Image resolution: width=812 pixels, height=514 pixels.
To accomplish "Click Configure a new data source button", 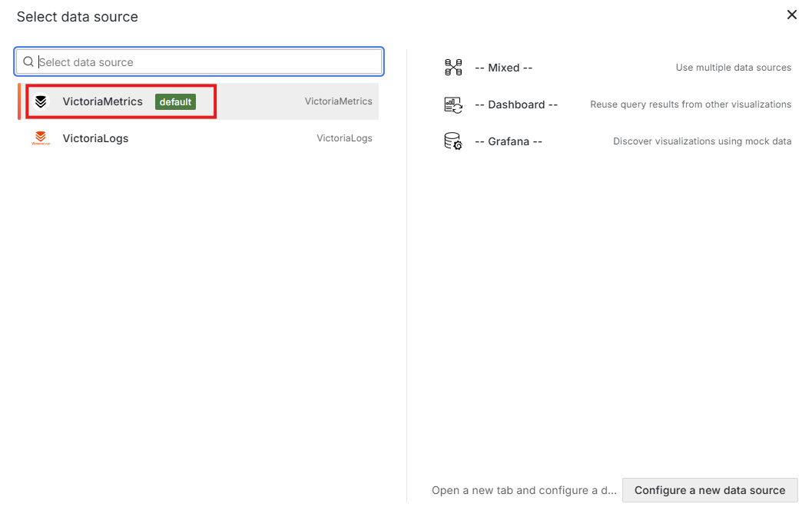I will (710, 490).
